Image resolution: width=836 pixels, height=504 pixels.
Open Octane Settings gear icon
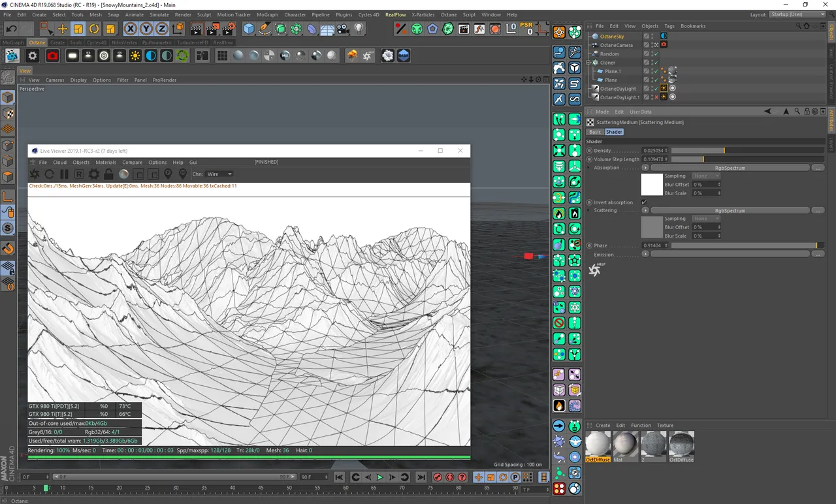(x=32, y=56)
